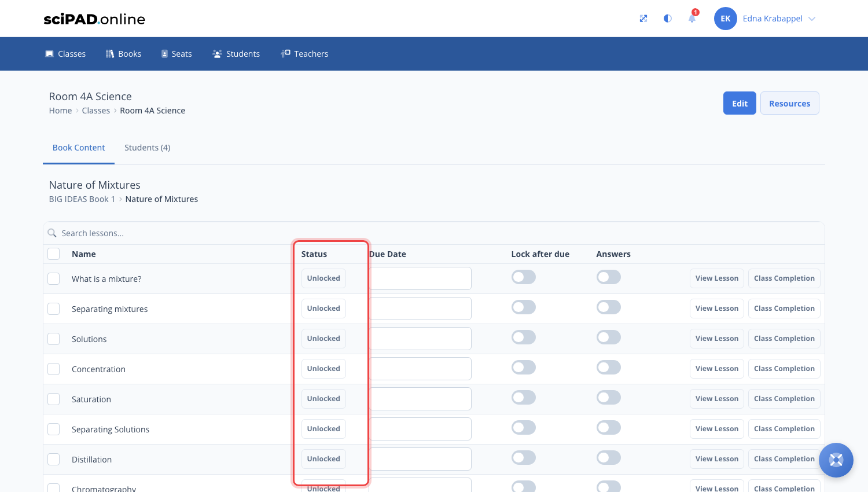The image size is (868, 492).
Task: Click due date field for What is a mixture?
Action: 420,278
